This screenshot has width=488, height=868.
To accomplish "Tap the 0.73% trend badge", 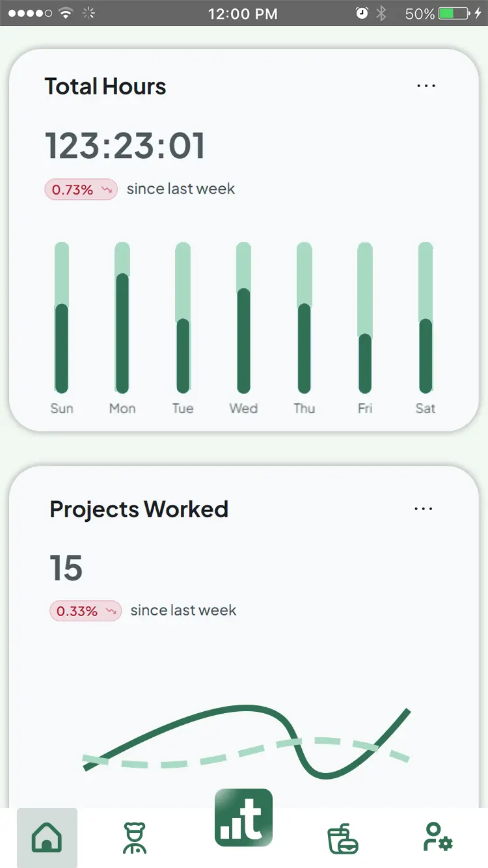I will [81, 189].
